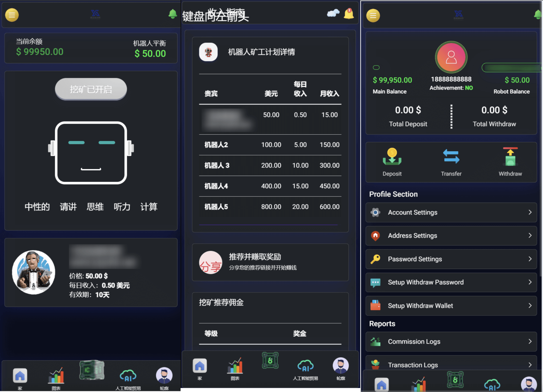Toggle the small green pill under avatar
This screenshot has height=392, width=543.
click(x=376, y=67)
